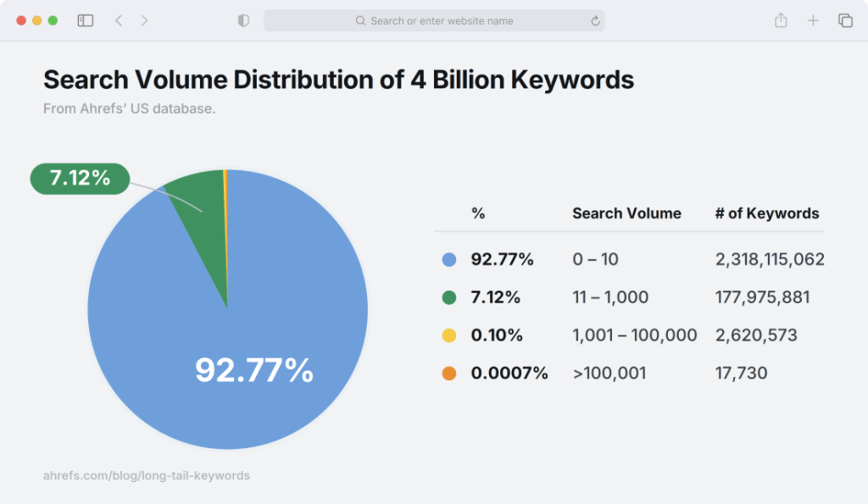
Task: Open the Share icon menu
Action: pos(781,20)
